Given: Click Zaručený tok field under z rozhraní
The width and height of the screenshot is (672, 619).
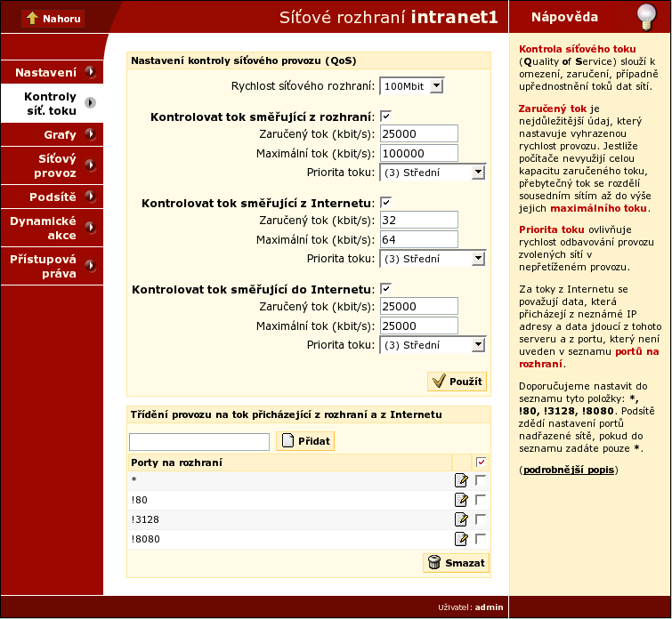Looking at the screenshot, I should click(x=419, y=133).
